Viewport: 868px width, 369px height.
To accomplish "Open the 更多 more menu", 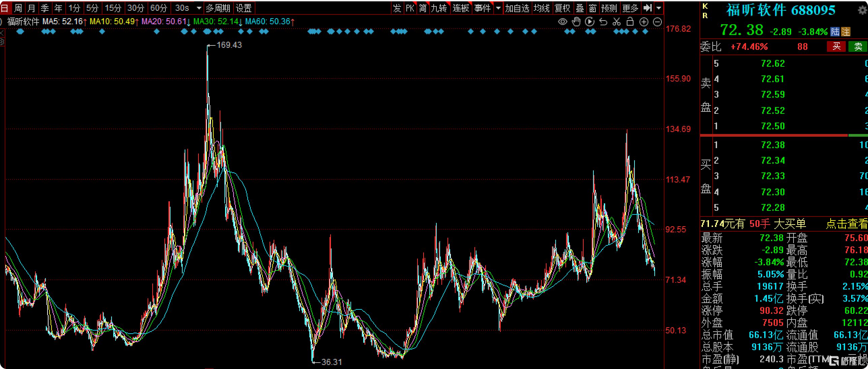I will tap(630, 8).
